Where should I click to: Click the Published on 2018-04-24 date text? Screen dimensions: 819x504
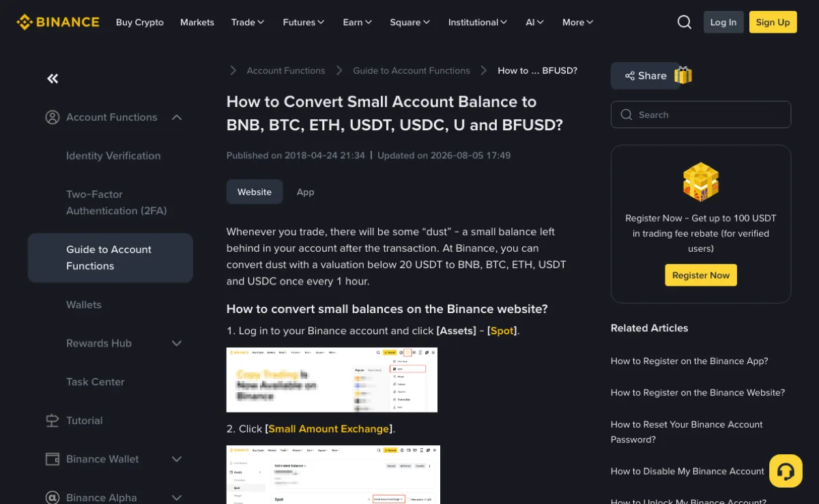[x=296, y=155]
